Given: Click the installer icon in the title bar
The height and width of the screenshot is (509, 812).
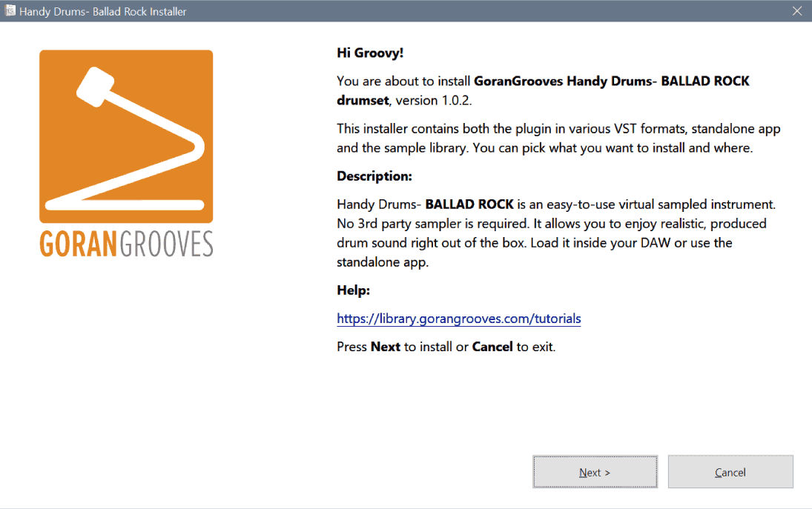Looking at the screenshot, I should click(10, 11).
